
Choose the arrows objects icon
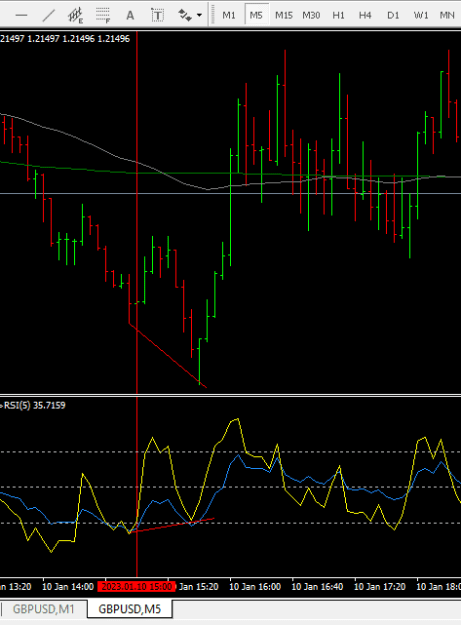tap(184, 16)
